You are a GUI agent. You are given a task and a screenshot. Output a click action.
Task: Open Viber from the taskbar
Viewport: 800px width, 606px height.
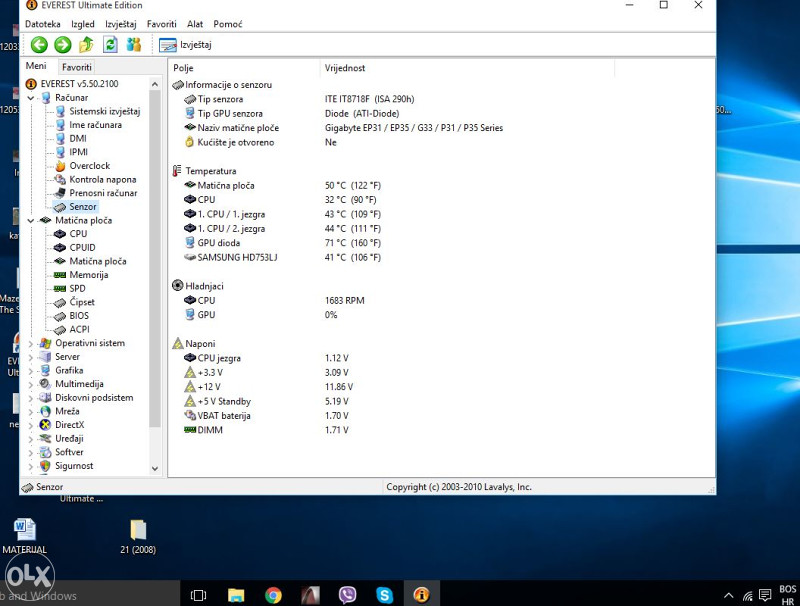[x=347, y=595]
